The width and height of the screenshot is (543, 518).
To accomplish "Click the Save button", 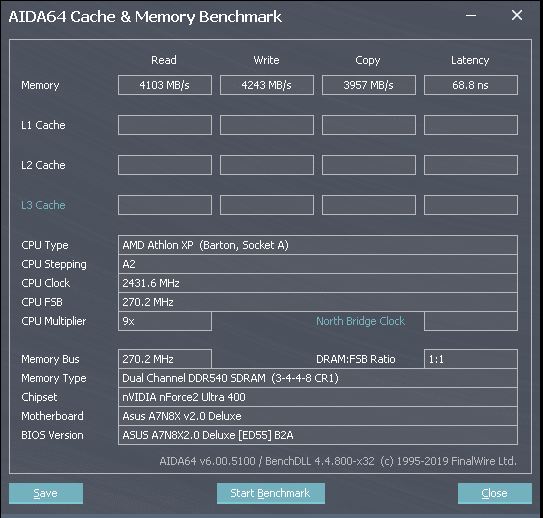I will (46, 493).
